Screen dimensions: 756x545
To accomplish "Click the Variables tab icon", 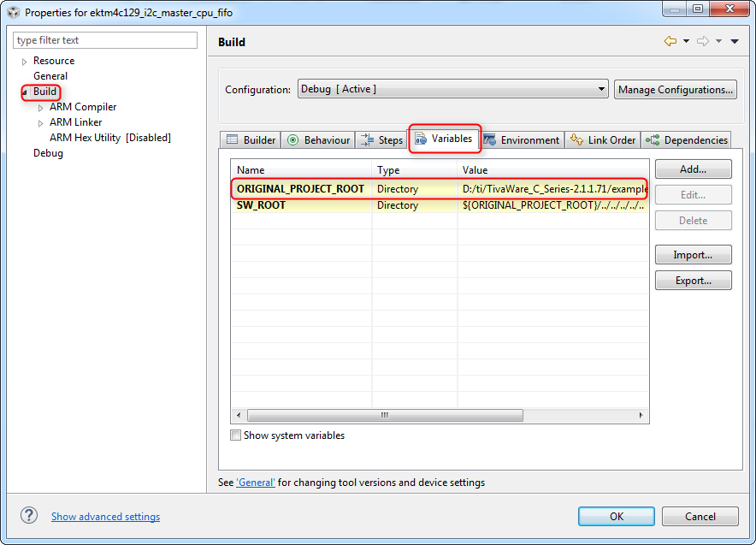I will tap(421, 139).
